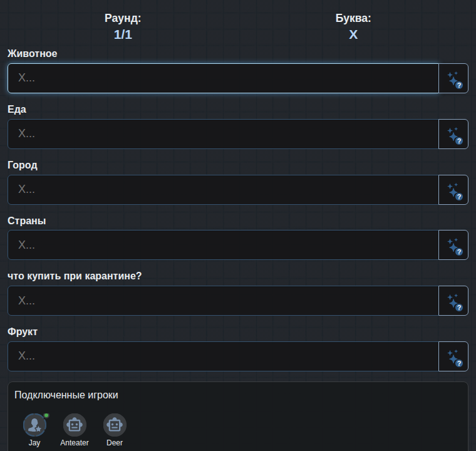476x451 pixels.
Task: Focus the Город answer field
Action: click(223, 190)
